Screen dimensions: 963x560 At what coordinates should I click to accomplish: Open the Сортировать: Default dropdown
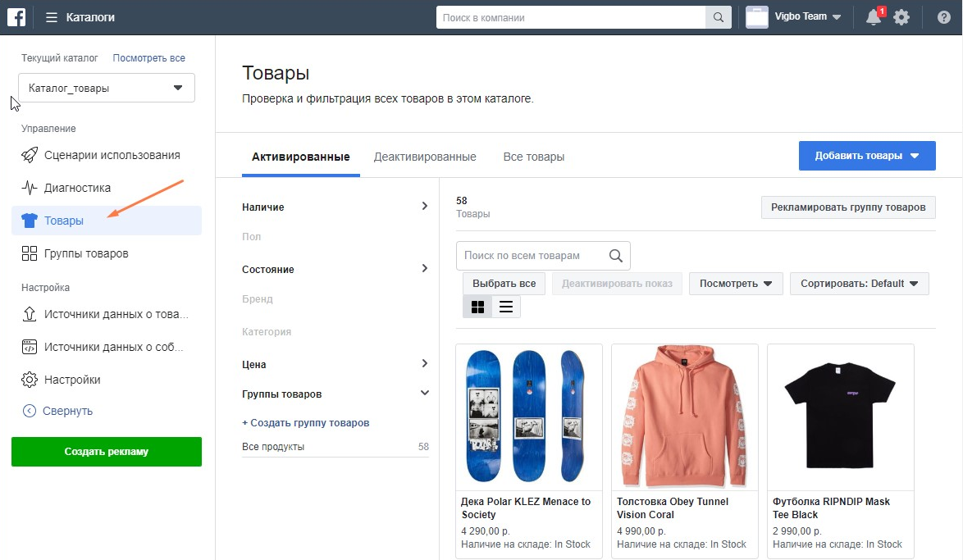[859, 284]
